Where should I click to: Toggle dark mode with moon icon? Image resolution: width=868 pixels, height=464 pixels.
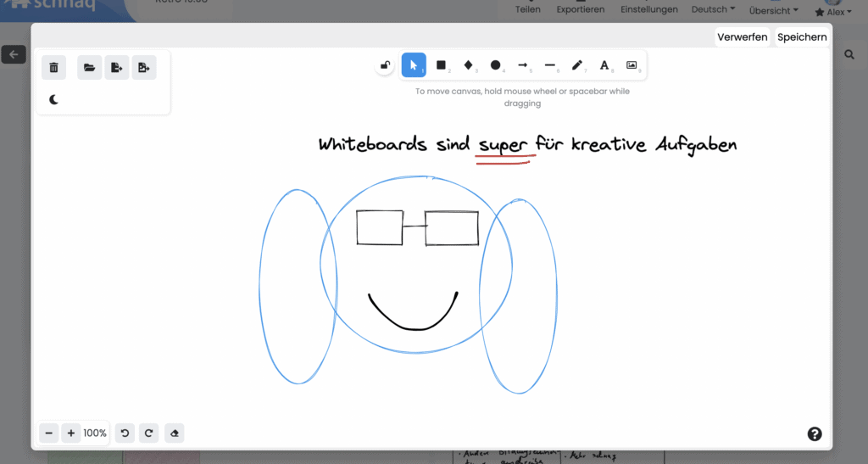[x=53, y=100]
